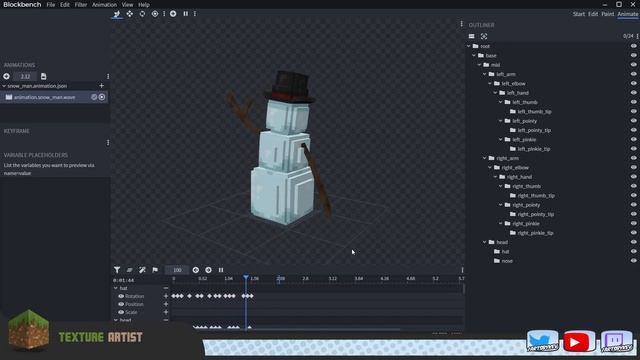Click the timeline playhead marker
This screenshot has height=360, width=640.
(246, 278)
